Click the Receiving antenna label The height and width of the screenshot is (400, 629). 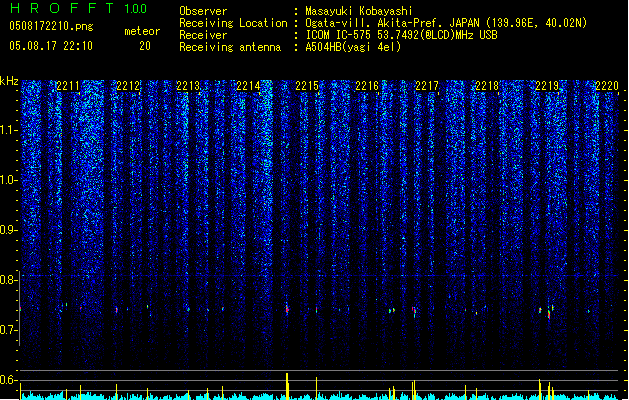coord(230,47)
